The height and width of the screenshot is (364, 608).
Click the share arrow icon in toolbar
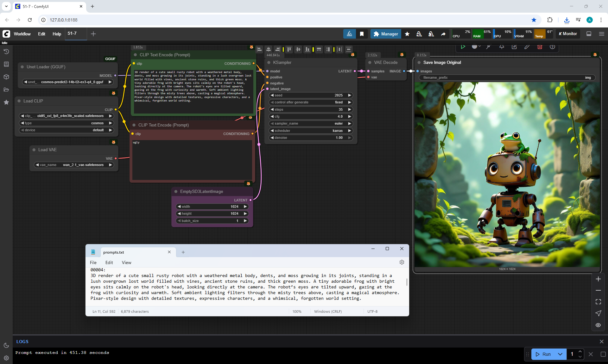443,34
